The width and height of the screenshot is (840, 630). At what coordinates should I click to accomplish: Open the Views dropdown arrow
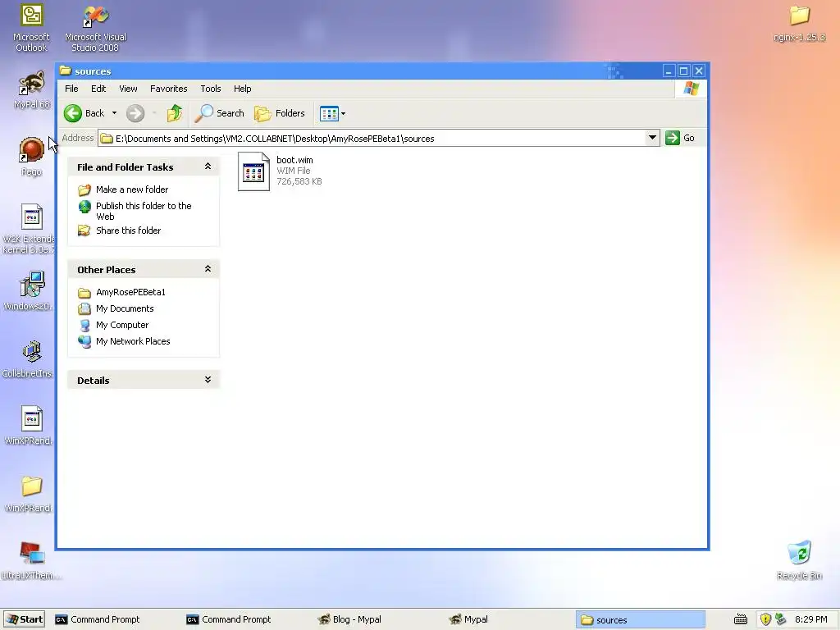pyautogui.click(x=344, y=113)
